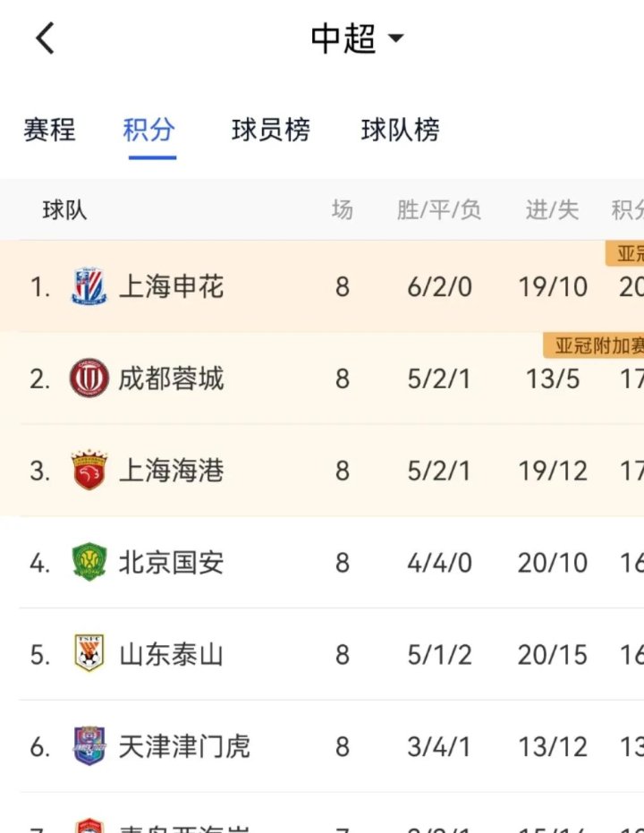The width and height of the screenshot is (644, 833).
Task: Open the 球员榜 tab
Action: (271, 130)
